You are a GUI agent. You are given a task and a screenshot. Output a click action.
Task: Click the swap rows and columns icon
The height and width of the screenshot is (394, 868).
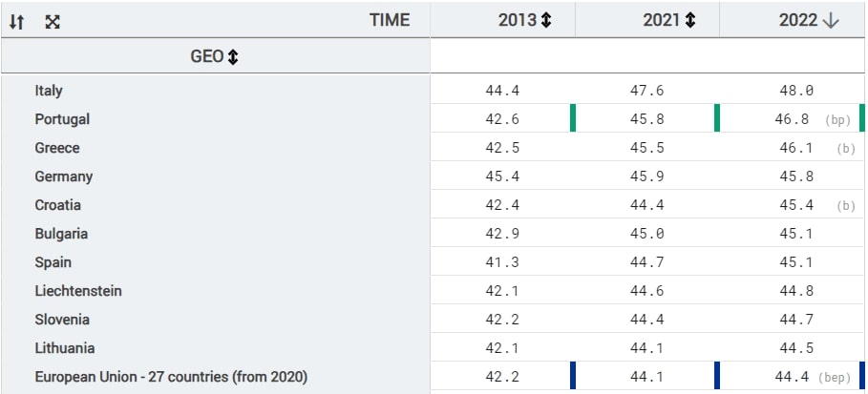(x=16, y=22)
